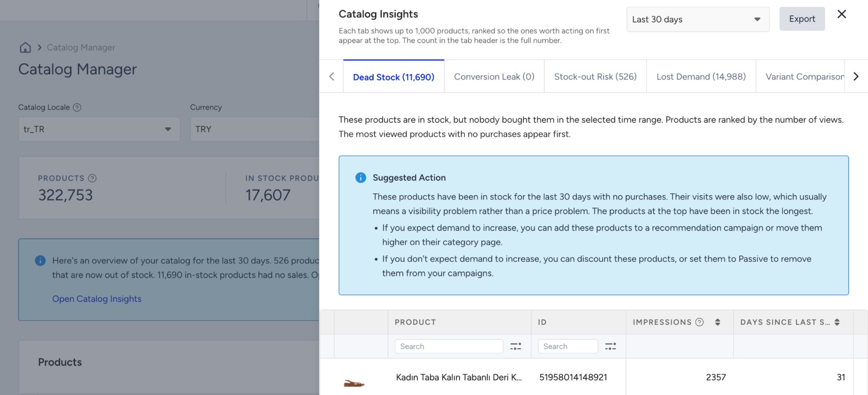Expand the tr_TR locale dropdown
This screenshot has width=868, height=395.
[99, 129]
